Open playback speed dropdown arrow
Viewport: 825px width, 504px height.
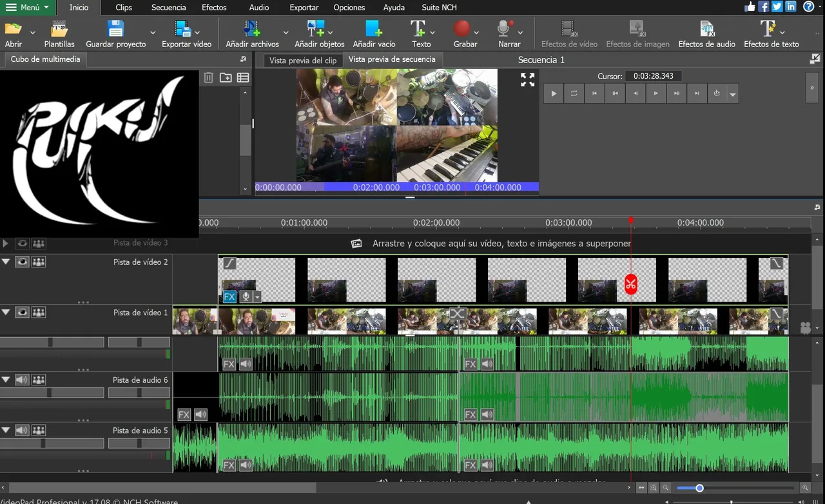click(733, 95)
